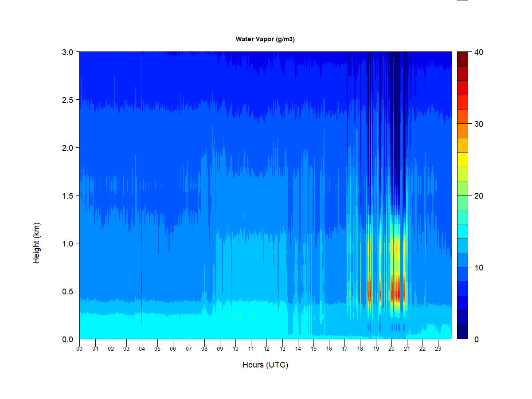Click the "Height (km)" y-axis label

coord(36,243)
